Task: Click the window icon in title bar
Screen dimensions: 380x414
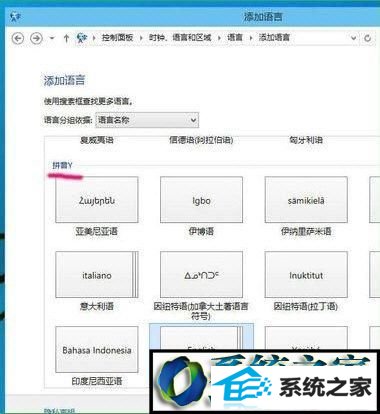Action: pos(15,17)
